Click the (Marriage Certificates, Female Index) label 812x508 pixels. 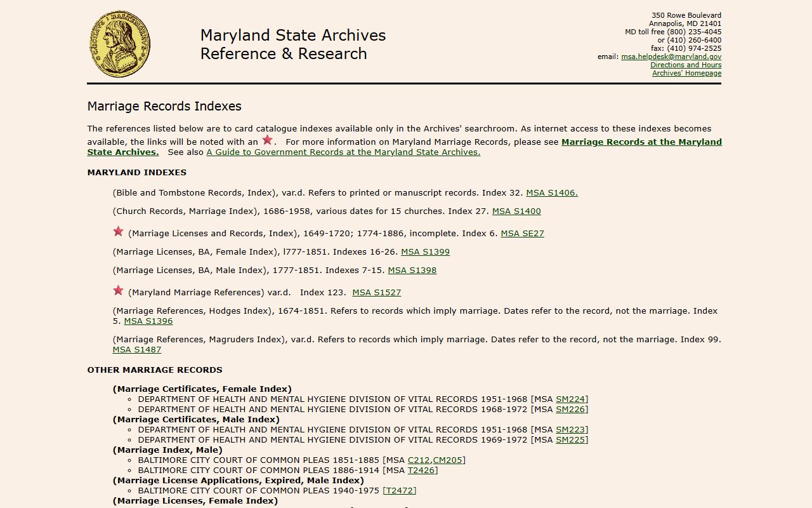202,389
